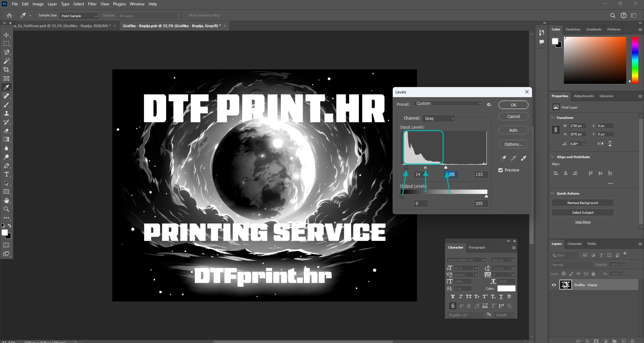Switch to the Channels tab
The width and height of the screenshot is (644, 343).
coord(575,244)
